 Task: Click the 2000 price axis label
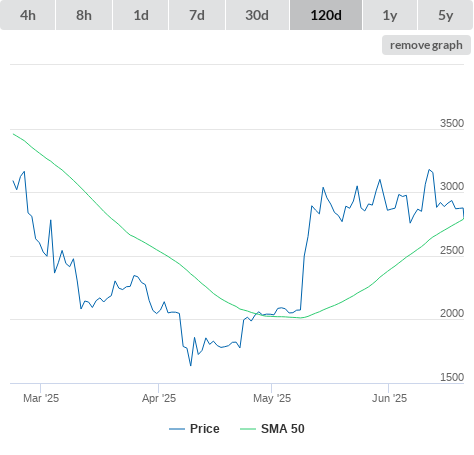[x=452, y=313]
